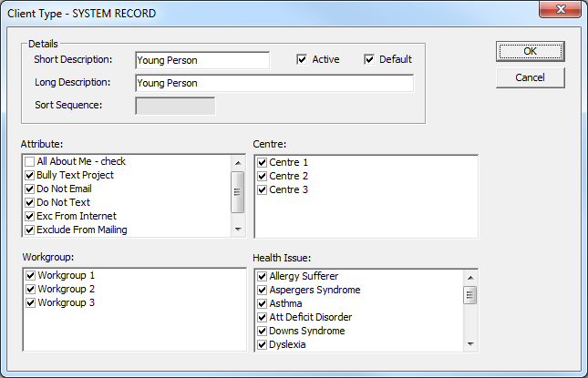The width and height of the screenshot is (588, 378).
Task: Check the All About Me - check attribute
Action: (x=30, y=162)
